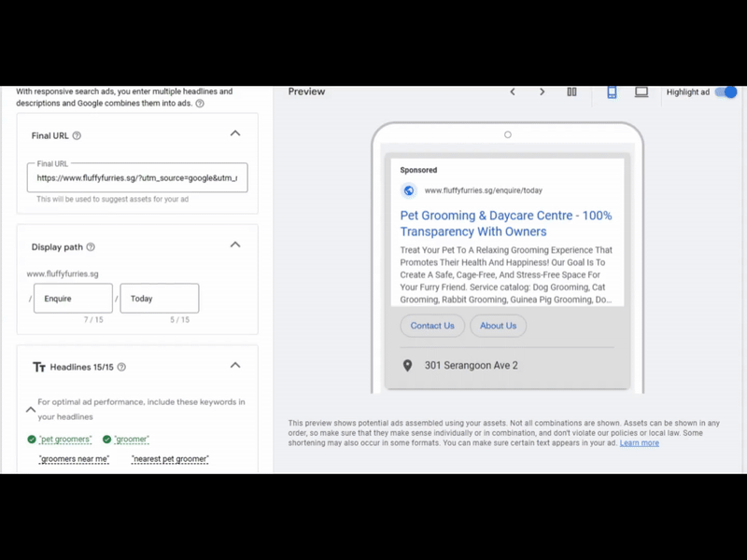
Task: Collapse the Display path section
Action: coord(235,245)
